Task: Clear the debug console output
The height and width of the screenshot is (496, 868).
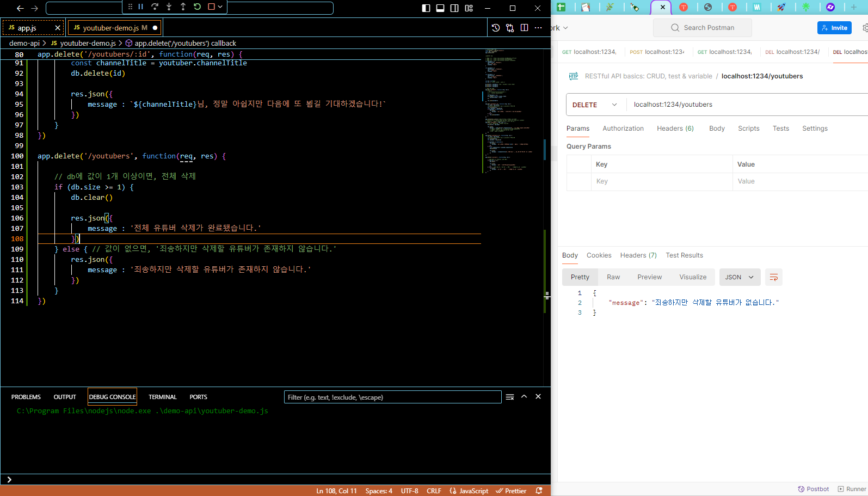Action: [510, 397]
